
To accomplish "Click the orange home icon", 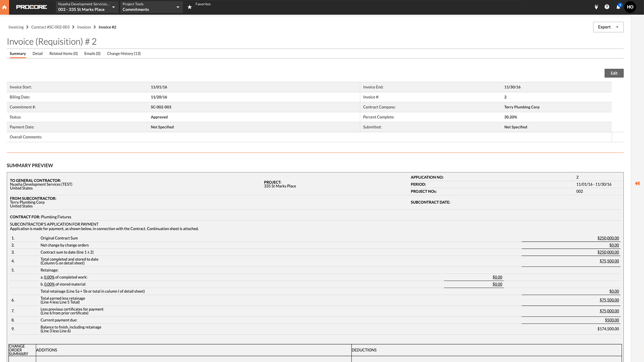I will coord(4,7).
